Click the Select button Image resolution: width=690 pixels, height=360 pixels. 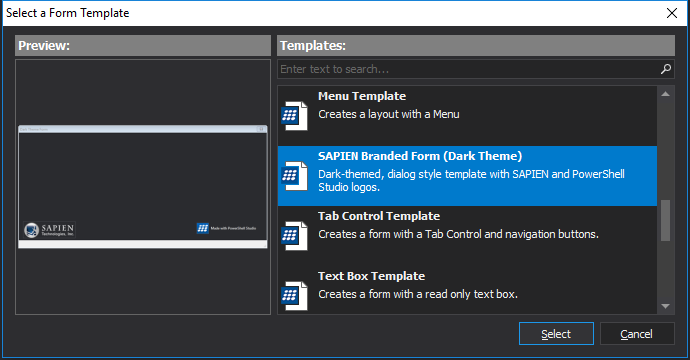556,334
